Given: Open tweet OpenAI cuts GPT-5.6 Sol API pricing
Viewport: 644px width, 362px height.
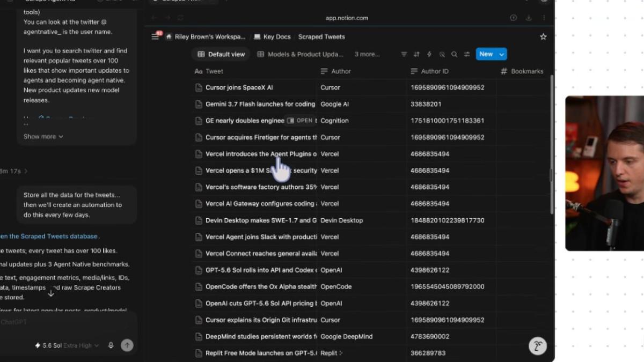Looking at the screenshot, I should [x=261, y=304].
